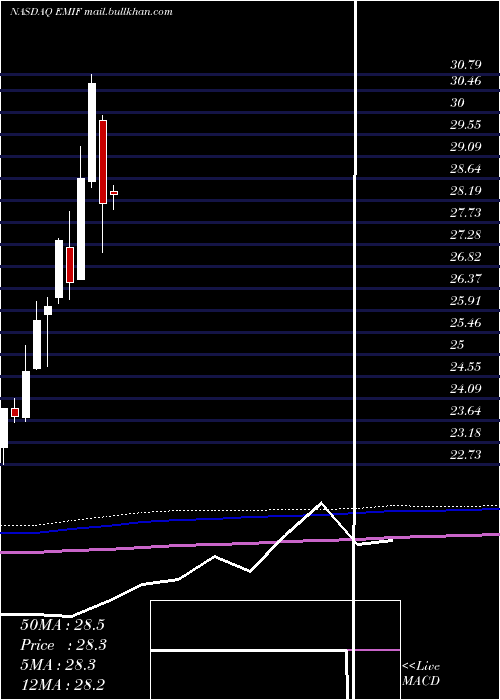Click the 25.91 price axis label
This screenshot has height=700, width=500.
point(466,301)
